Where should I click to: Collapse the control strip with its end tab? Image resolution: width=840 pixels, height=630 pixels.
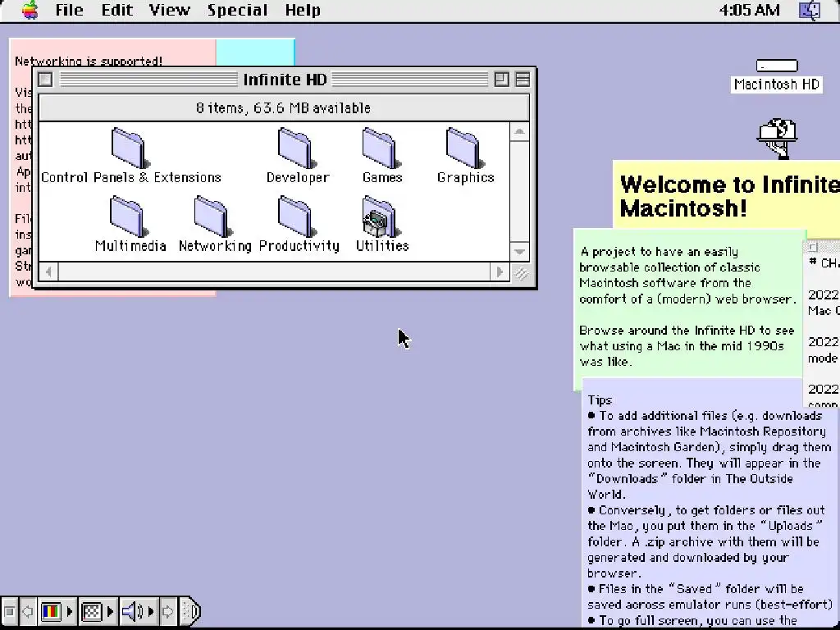(x=190, y=611)
